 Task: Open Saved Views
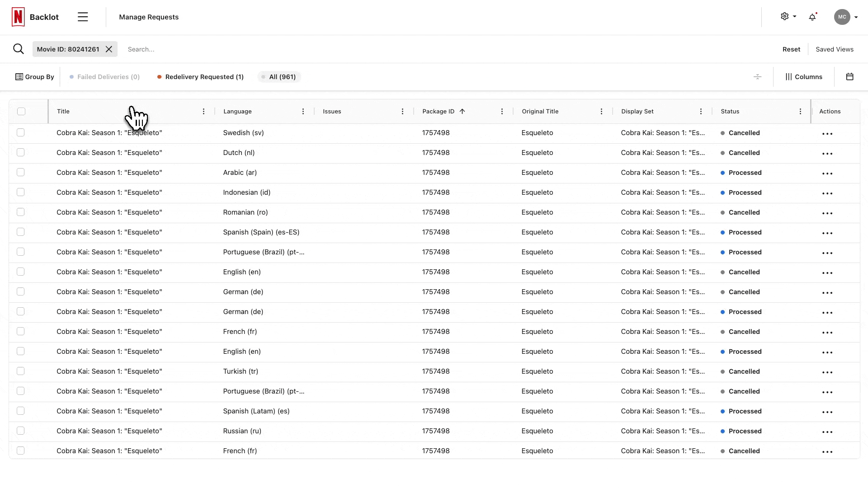pos(834,49)
